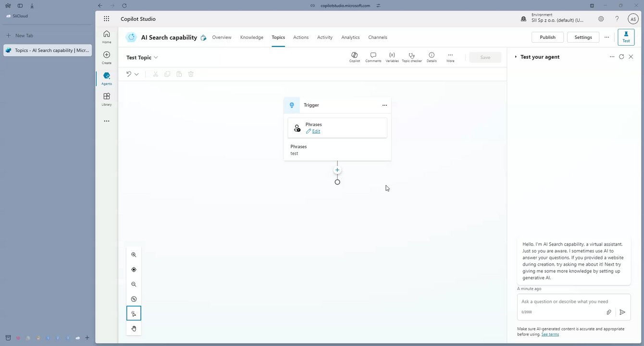Switch to the Activity tab
The height and width of the screenshot is (346, 644).
[325, 37]
